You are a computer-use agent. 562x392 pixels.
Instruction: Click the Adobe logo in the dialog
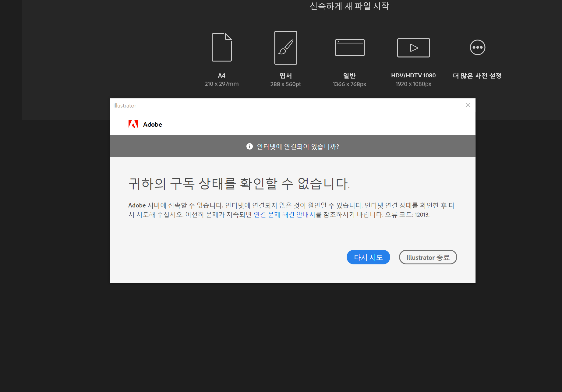[x=133, y=124]
